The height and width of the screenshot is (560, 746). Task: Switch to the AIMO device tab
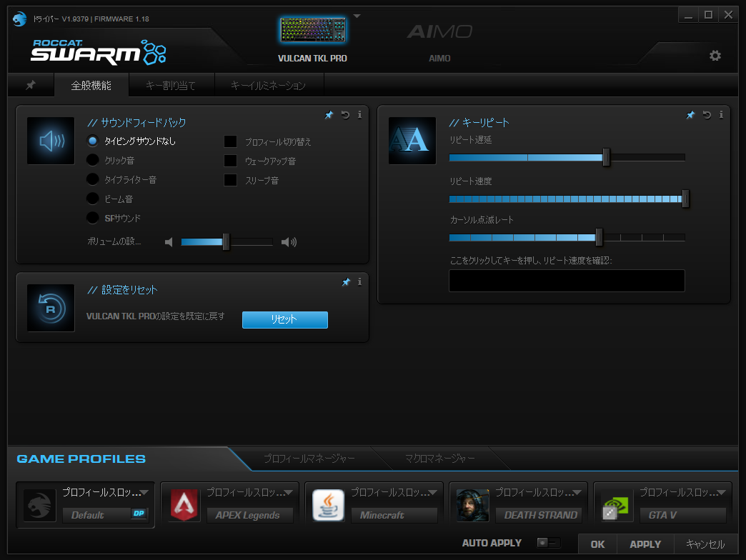(x=439, y=43)
